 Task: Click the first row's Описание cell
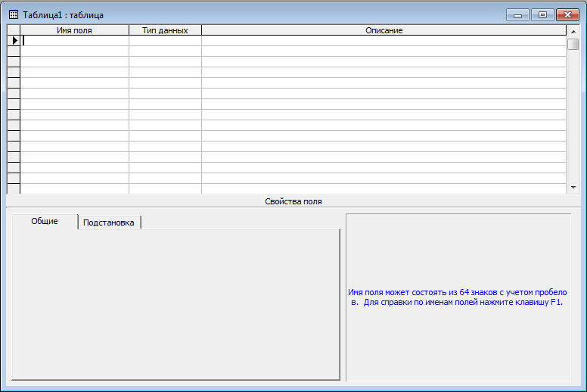(x=384, y=40)
